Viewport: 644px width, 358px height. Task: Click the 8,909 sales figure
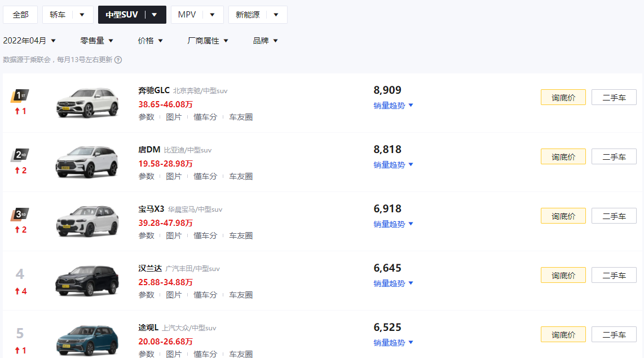click(x=387, y=90)
